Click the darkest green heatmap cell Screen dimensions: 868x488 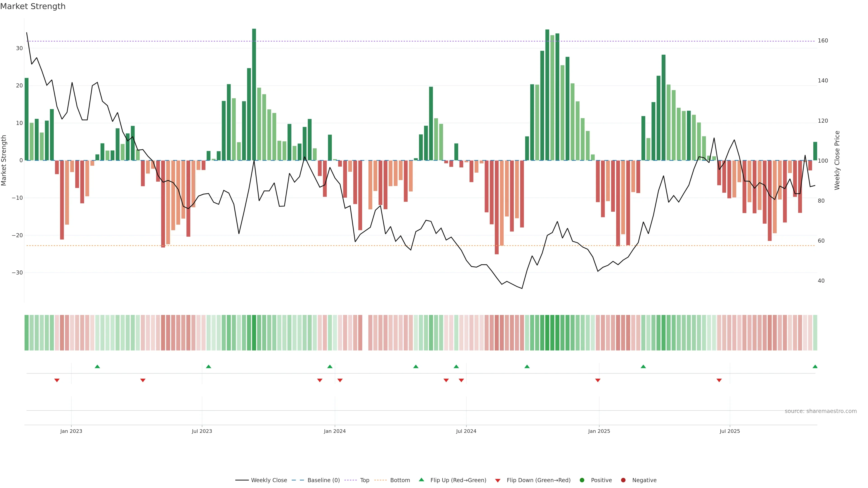(x=254, y=333)
